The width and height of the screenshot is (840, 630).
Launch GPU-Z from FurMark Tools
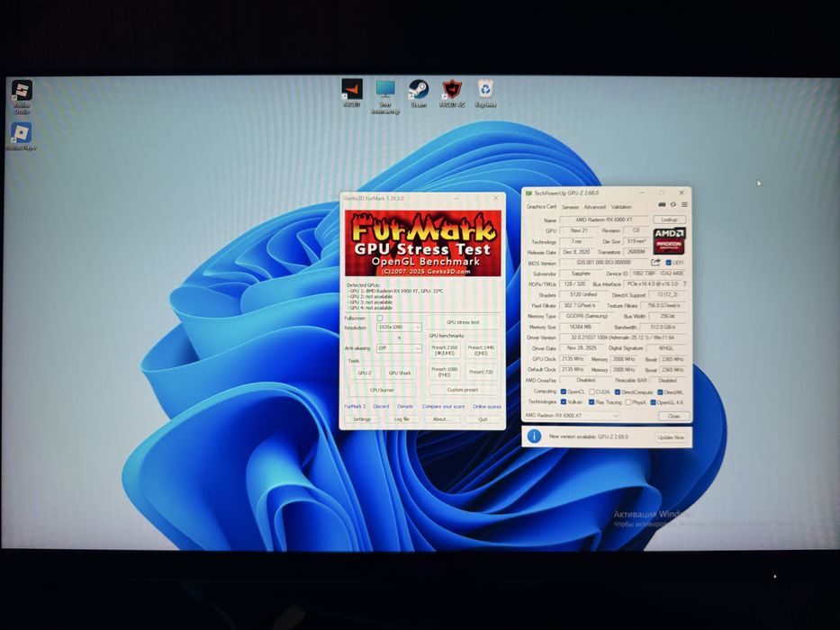365,373
